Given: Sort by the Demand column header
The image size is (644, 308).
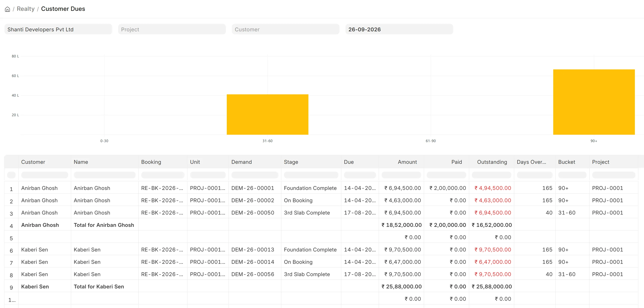Looking at the screenshot, I should (x=255, y=162).
